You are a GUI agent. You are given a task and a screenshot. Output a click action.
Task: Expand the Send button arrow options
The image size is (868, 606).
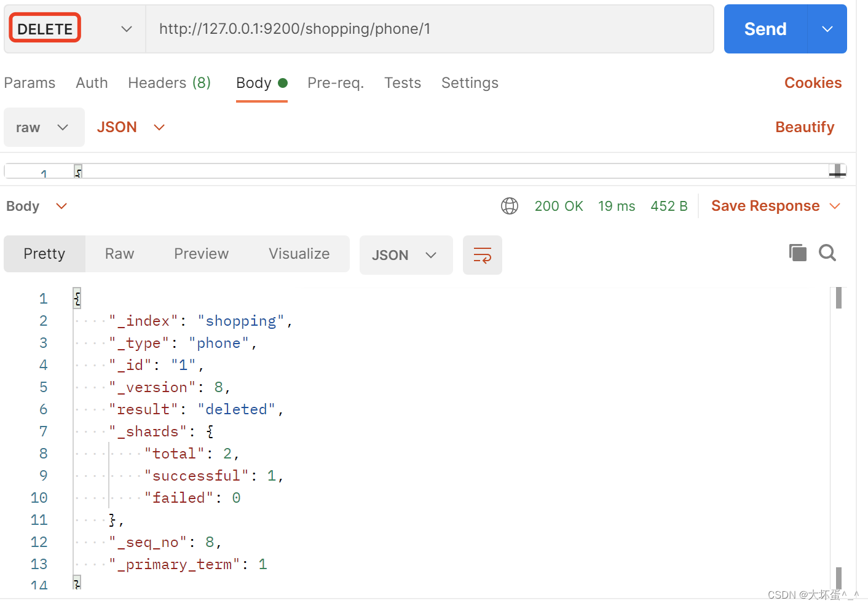click(827, 29)
